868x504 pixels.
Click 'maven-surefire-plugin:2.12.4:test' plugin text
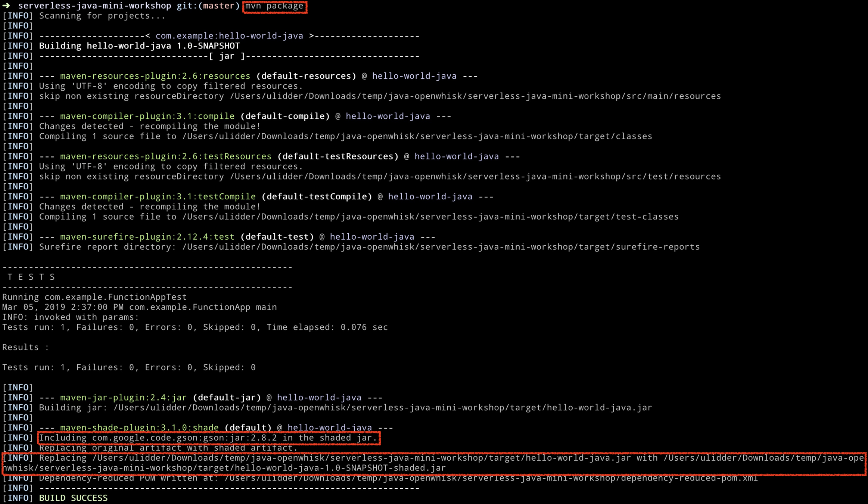click(x=147, y=237)
